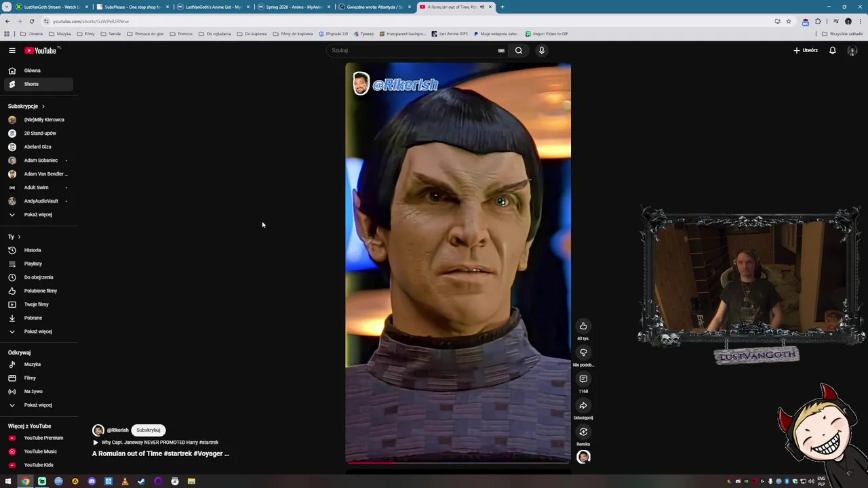Open the Adam Sobaniec channel
The height and width of the screenshot is (488, 868).
(37, 160)
